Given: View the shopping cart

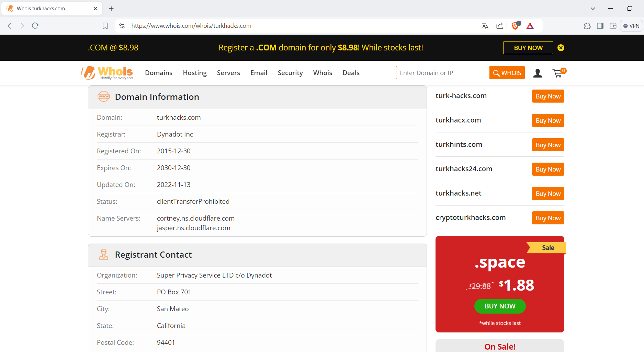Looking at the screenshot, I should (x=559, y=73).
